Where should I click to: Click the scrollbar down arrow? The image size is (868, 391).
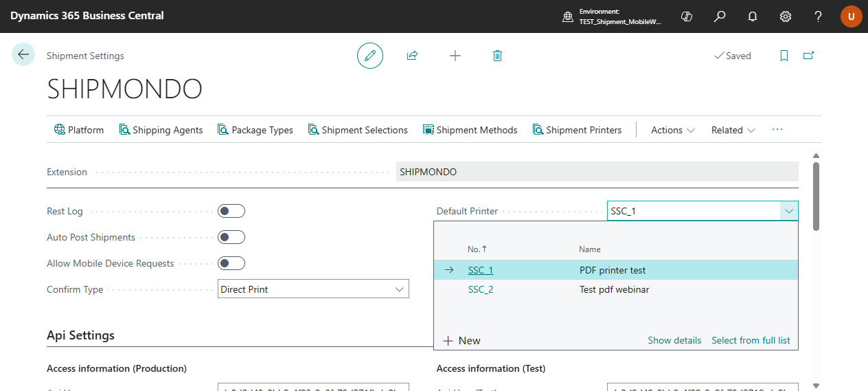[x=816, y=386]
